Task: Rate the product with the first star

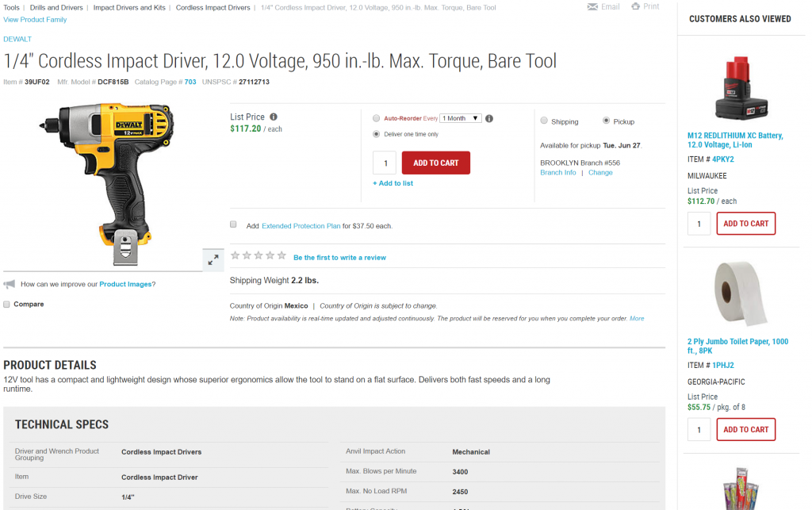Action: [x=235, y=255]
